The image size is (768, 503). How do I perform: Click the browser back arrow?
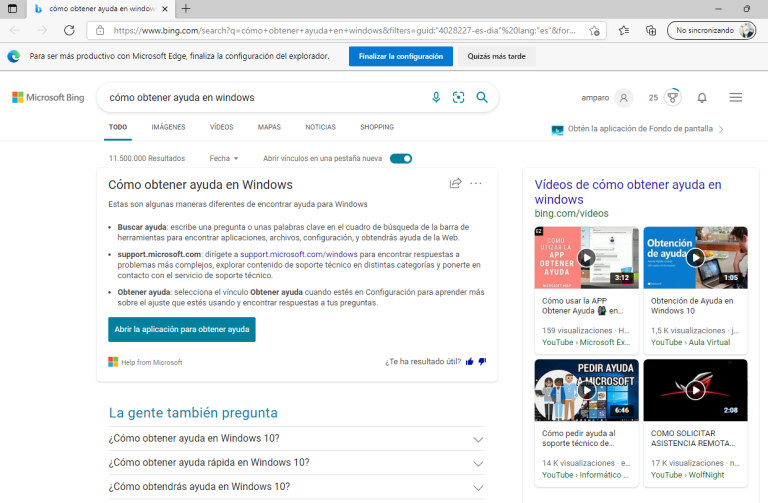pos(15,30)
